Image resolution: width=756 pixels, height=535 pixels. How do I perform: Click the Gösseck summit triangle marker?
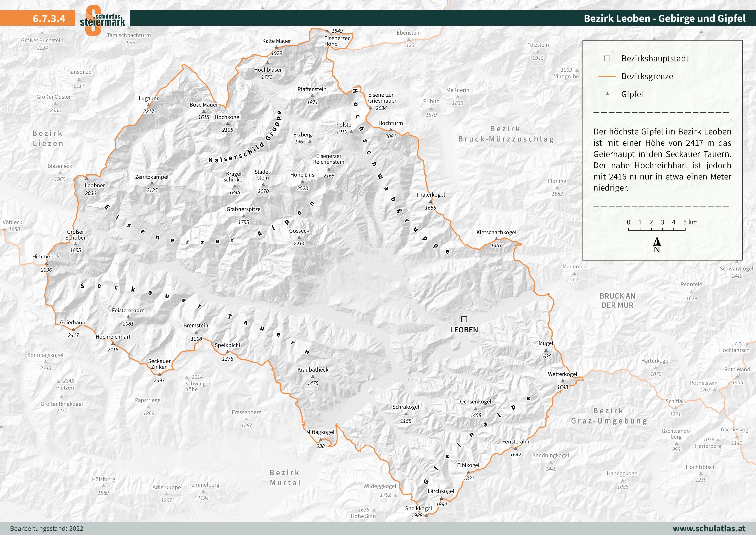(299, 237)
